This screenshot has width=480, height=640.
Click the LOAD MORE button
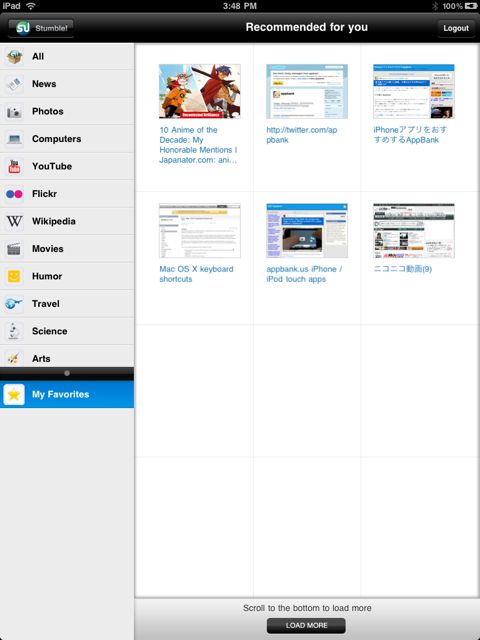click(x=306, y=625)
